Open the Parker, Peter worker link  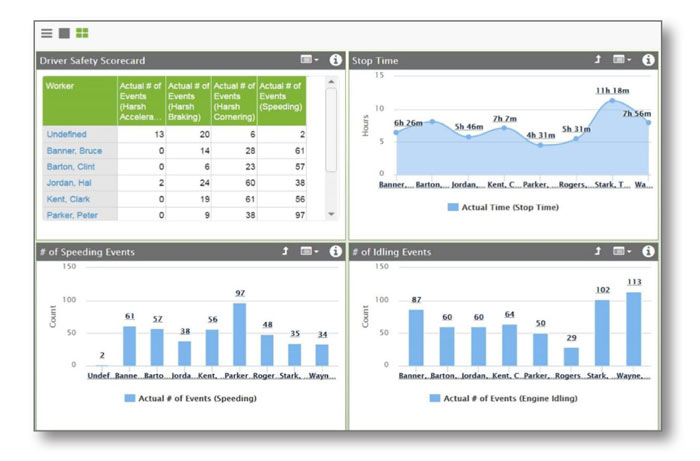[72, 214]
